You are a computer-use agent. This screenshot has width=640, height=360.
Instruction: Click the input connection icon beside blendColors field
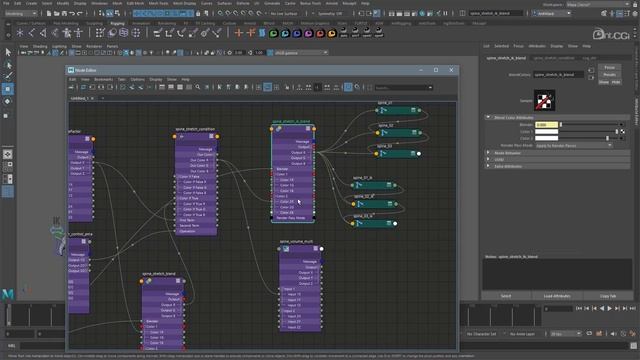(591, 71)
